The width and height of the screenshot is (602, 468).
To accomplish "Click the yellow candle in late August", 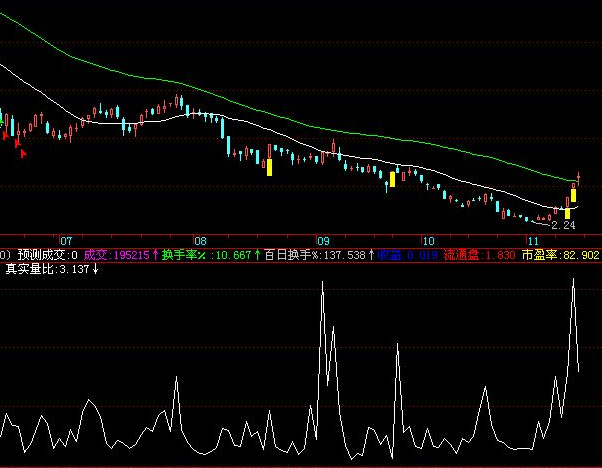I will [270, 167].
